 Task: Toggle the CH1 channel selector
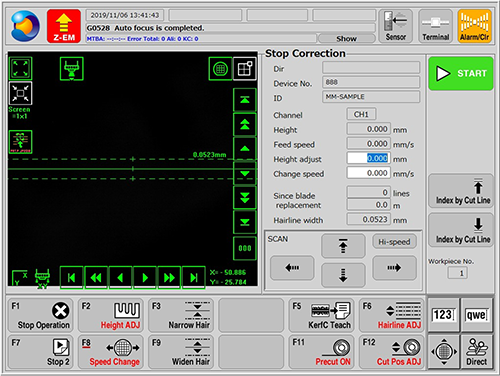[361, 114]
